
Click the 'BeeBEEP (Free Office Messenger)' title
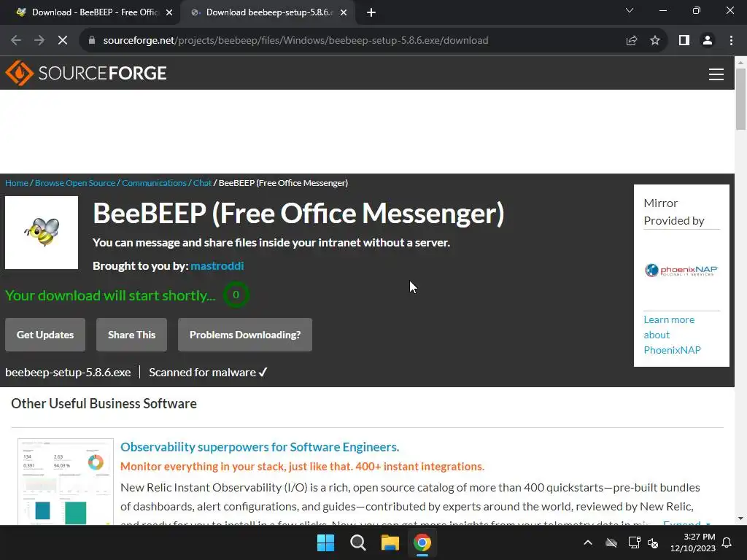298,213
